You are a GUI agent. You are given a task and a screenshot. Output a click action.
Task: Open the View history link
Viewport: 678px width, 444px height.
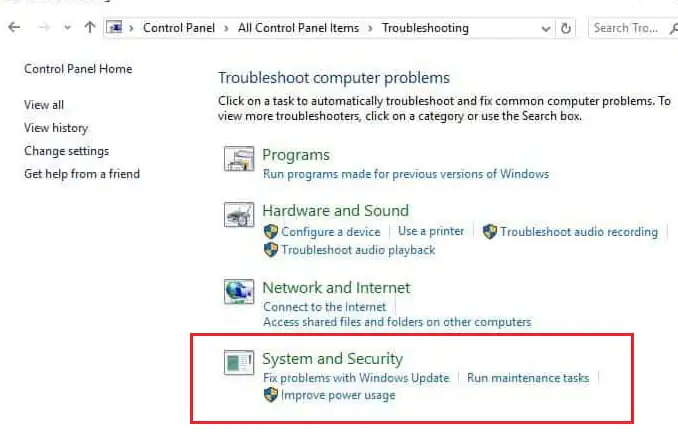(x=56, y=128)
